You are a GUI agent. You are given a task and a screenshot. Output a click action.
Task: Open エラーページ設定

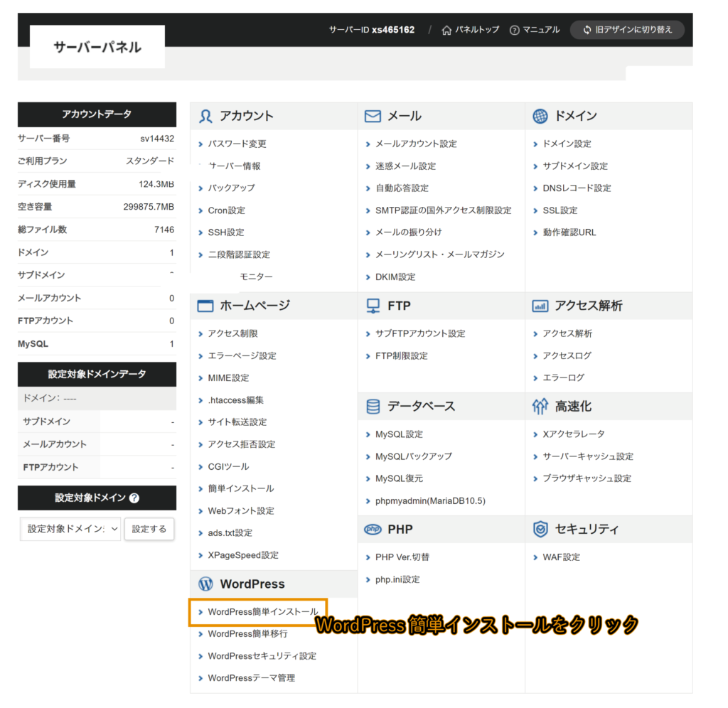[x=242, y=355]
